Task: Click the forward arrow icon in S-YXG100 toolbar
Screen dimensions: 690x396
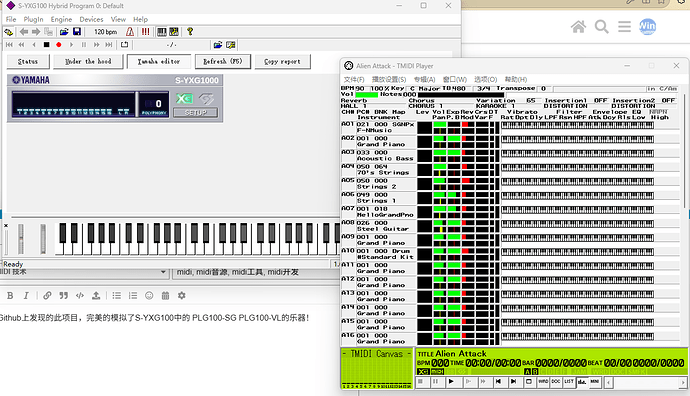Action: pos(36,32)
